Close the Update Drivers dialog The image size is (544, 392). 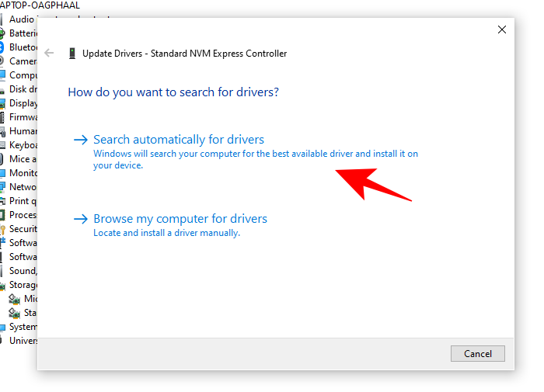502,29
